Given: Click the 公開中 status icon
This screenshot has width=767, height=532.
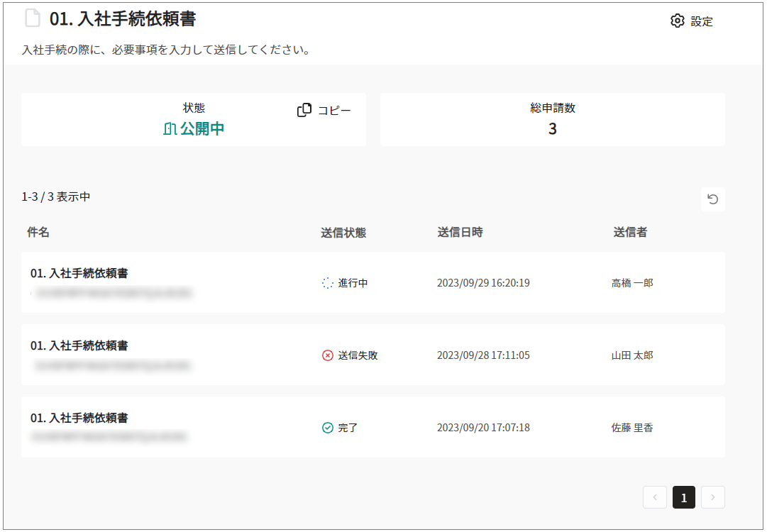Looking at the screenshot, I should (x=170, y=129).
